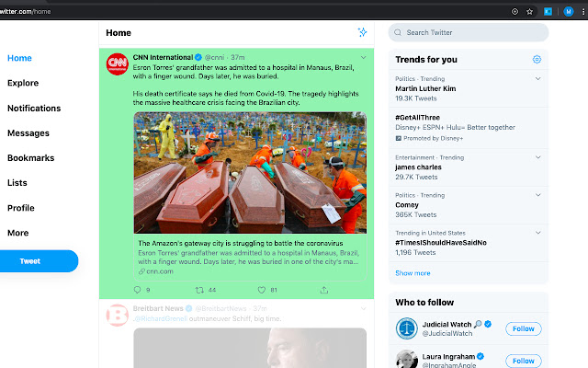588x368 pixels.
Task: Share the CNN International tweet
Action: pyautogui.click(x=324, y=290)
